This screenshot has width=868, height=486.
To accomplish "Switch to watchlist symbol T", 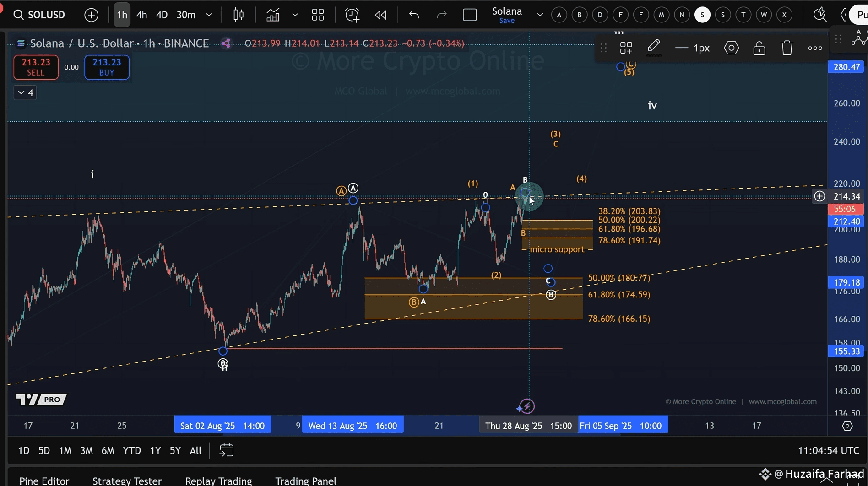I will (x=743, y=15).
